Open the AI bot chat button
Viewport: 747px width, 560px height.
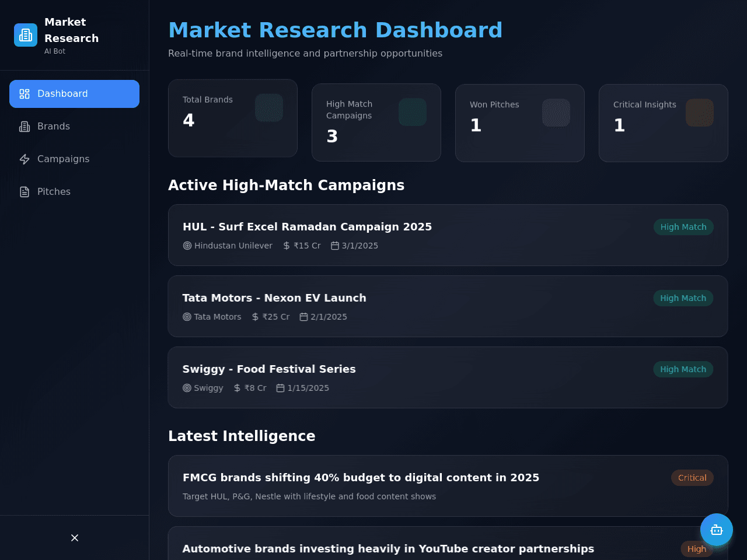(717, 530)
